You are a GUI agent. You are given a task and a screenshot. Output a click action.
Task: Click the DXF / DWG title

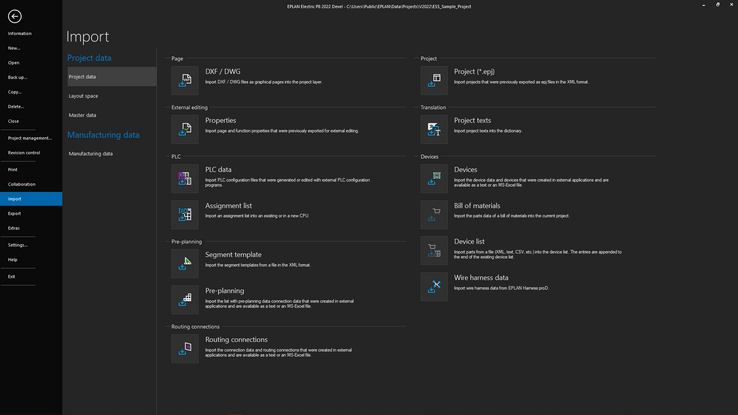(x=223, y=72)
